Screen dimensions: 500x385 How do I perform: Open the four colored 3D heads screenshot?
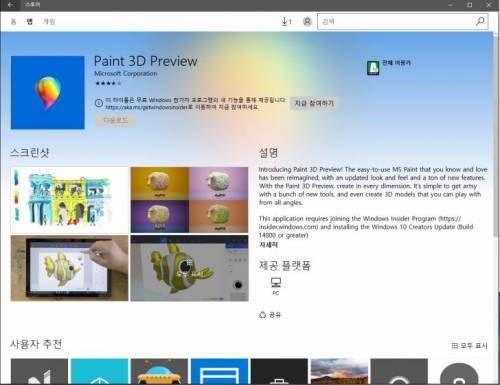point(189,200)
